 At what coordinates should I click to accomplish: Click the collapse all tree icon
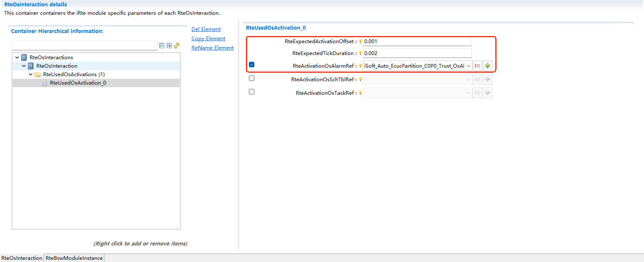click(x=161, y=46)
